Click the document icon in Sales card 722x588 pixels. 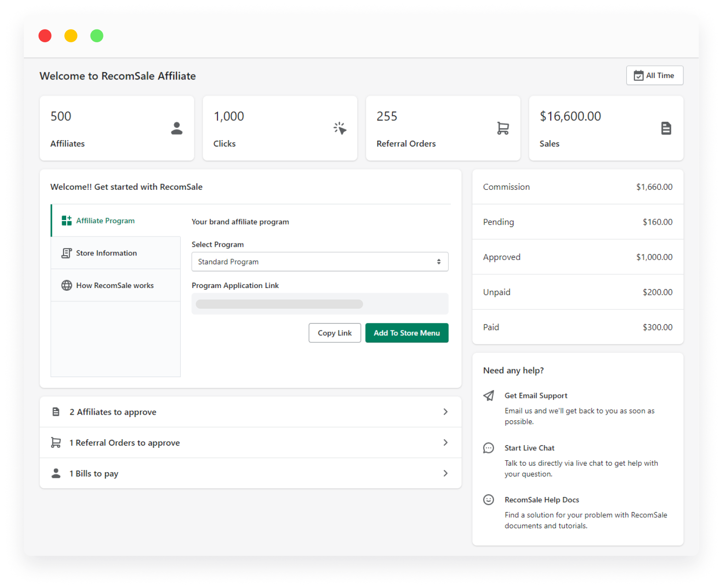tap(666, 128)
